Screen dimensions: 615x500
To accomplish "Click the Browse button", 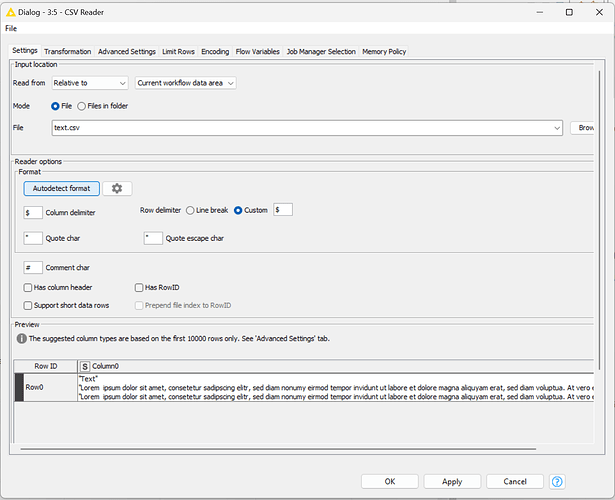I will [582, 128].
